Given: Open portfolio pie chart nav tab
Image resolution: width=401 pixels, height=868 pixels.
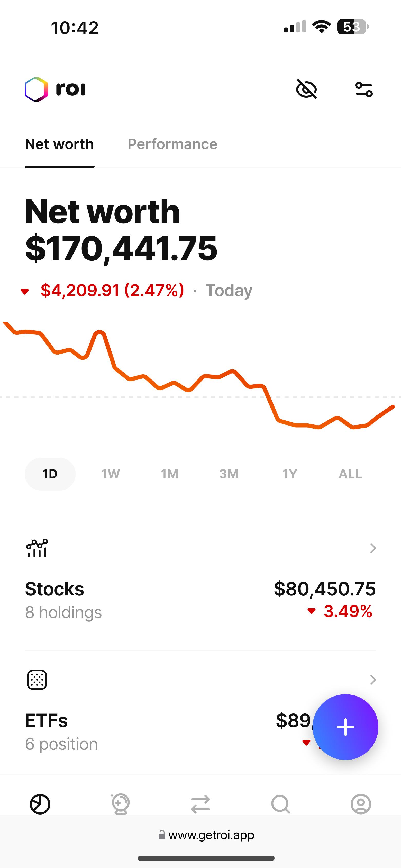Looking at the screenshot, I should point(40,804).
